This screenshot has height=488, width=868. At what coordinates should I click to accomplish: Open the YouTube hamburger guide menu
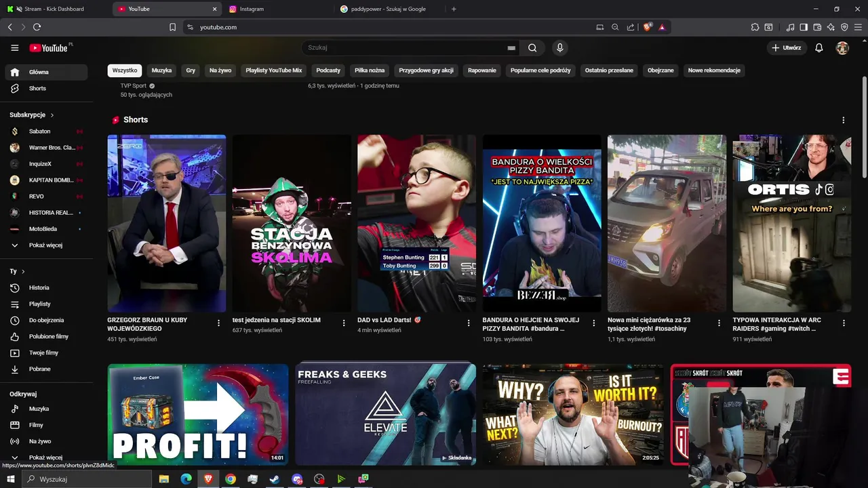click(x=14, y=48)
